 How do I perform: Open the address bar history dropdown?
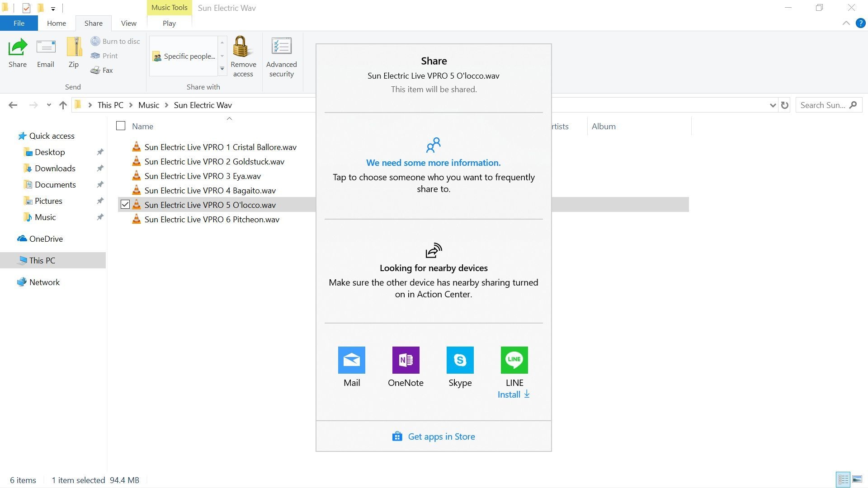click(772, 105)
